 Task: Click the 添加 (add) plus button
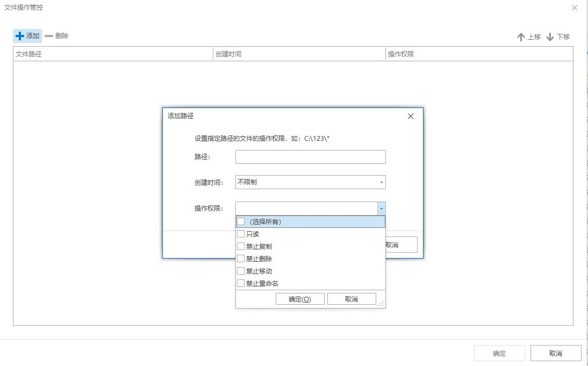tap(27, 36)
